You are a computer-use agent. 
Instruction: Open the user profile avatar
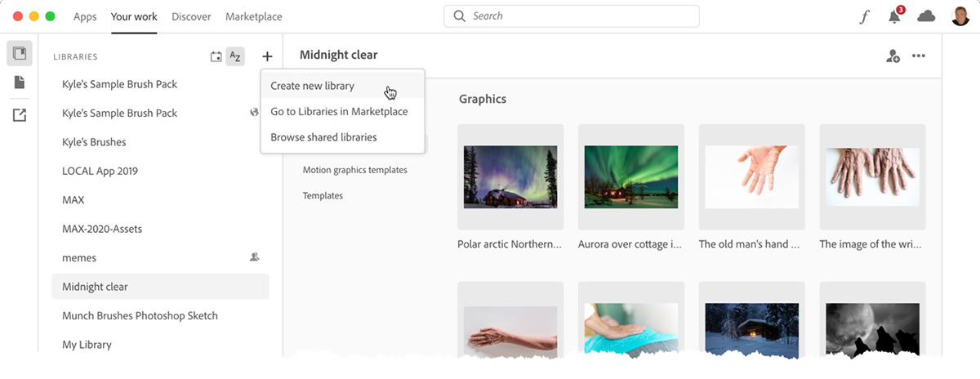tap(960, 16)
